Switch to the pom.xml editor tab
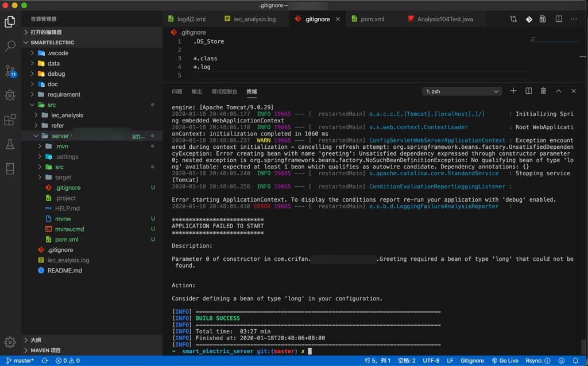This screenshot has height=366, width=588. [372, 19]
